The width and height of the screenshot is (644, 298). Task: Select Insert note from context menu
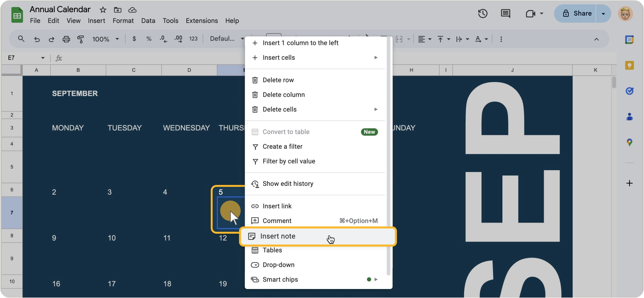278,236
